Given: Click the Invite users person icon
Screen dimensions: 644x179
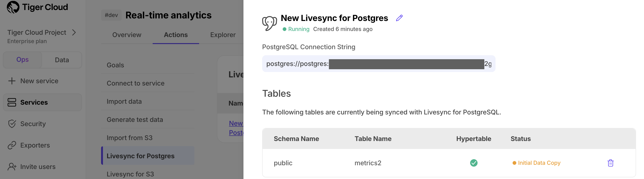Looking at the screenshot, I should click(12, 166).
